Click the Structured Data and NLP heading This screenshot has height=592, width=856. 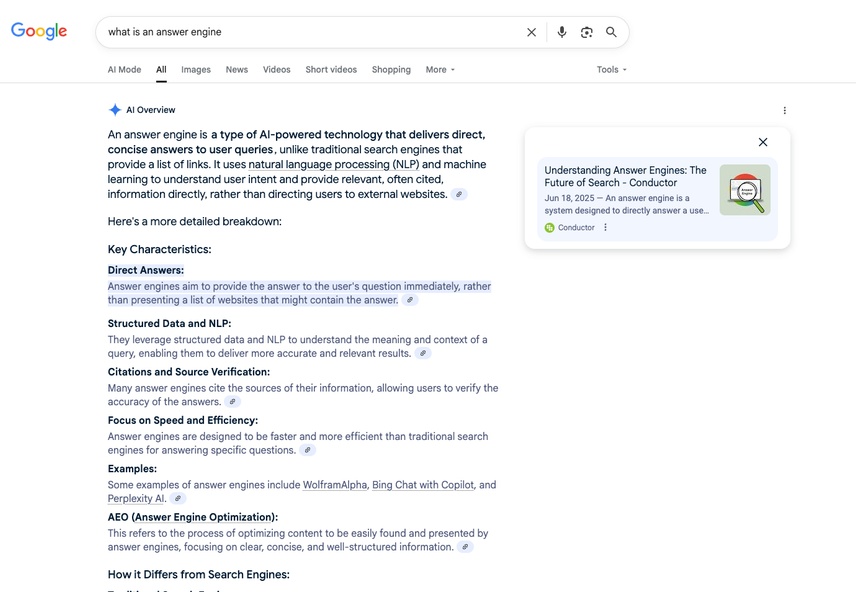(x=169, y=324)
